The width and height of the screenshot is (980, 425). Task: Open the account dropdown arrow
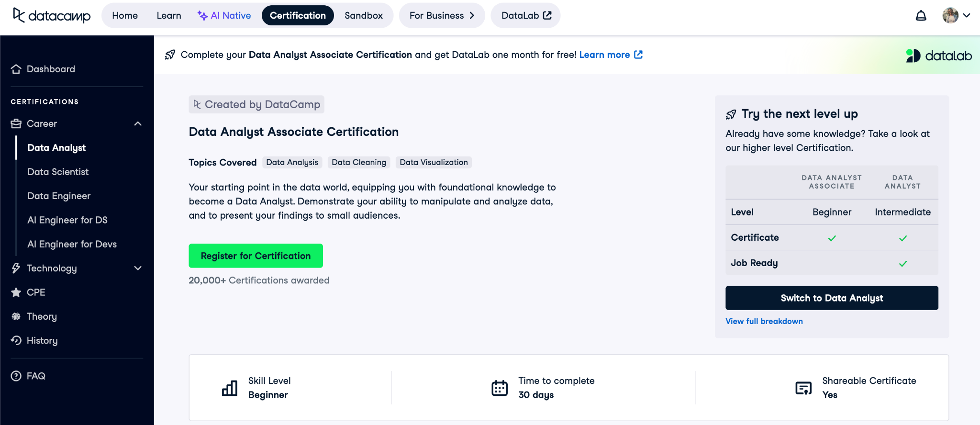pos(967,15)
